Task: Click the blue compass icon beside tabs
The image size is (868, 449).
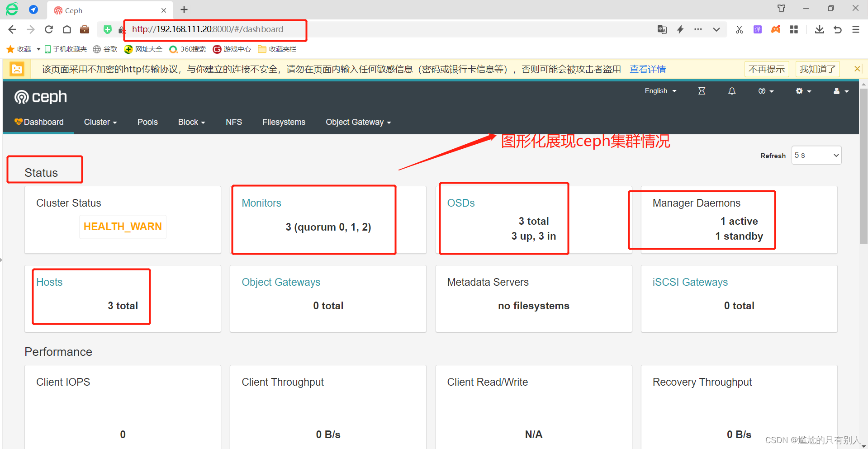Action: [33, 9]
